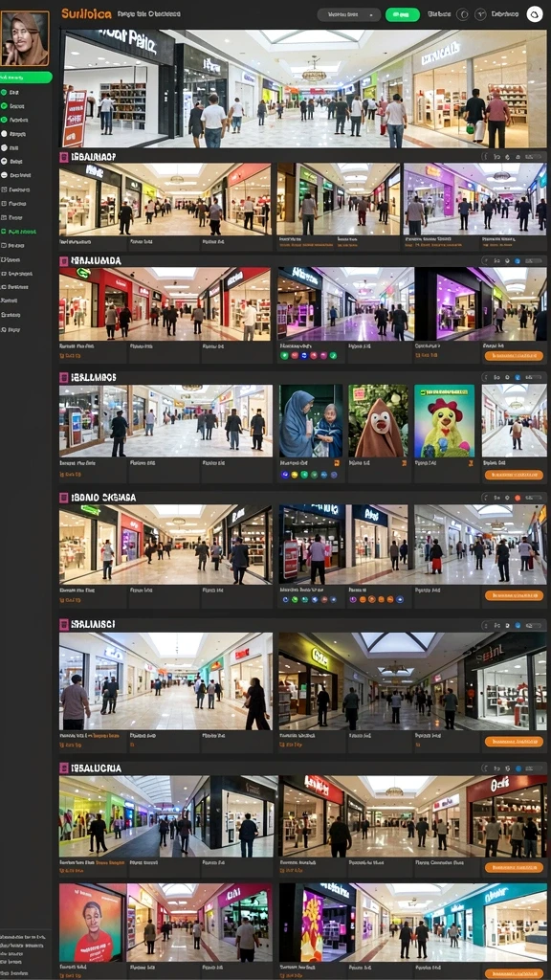Click the bright green button in the top bar
The width and height of the screenshot is (551, 980).
point(403,14)
